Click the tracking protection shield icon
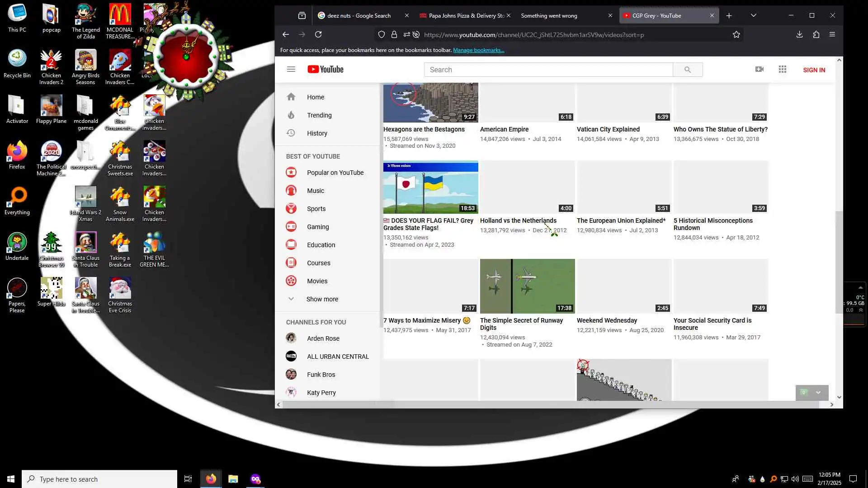Screen dimensions: 868x488 pyautogui.click(x=381, y=35)
